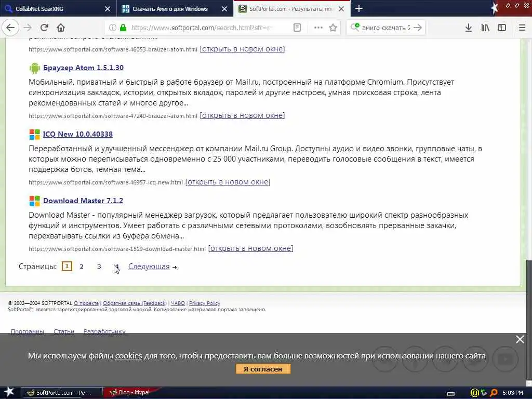Go back to the previous page
The image size is (532, 399).
10,28
